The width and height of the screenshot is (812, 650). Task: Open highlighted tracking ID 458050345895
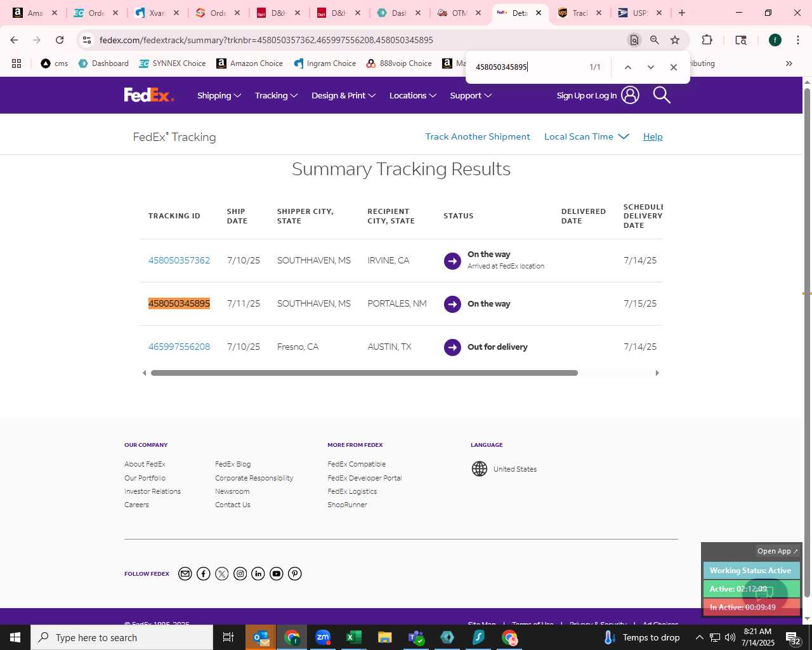pos(179,303)
